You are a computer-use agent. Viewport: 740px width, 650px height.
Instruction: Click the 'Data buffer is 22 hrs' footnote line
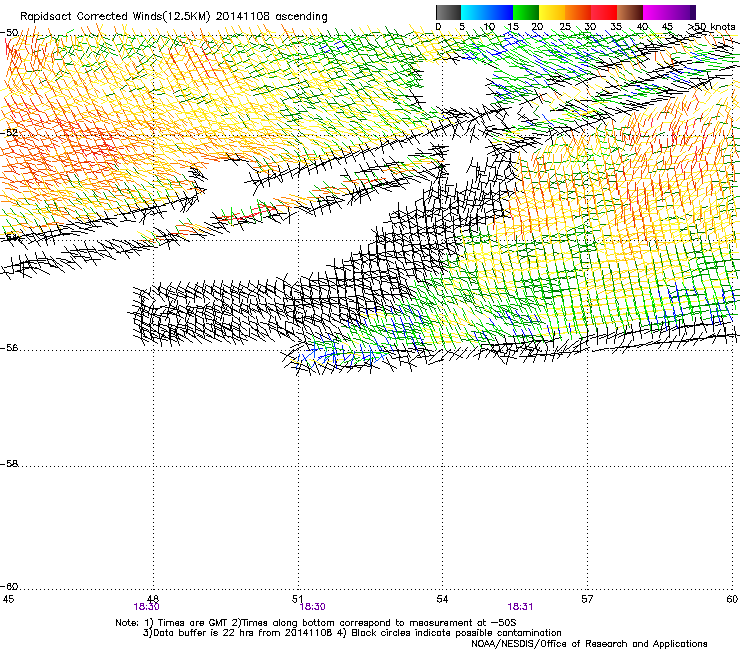(352, 633)
